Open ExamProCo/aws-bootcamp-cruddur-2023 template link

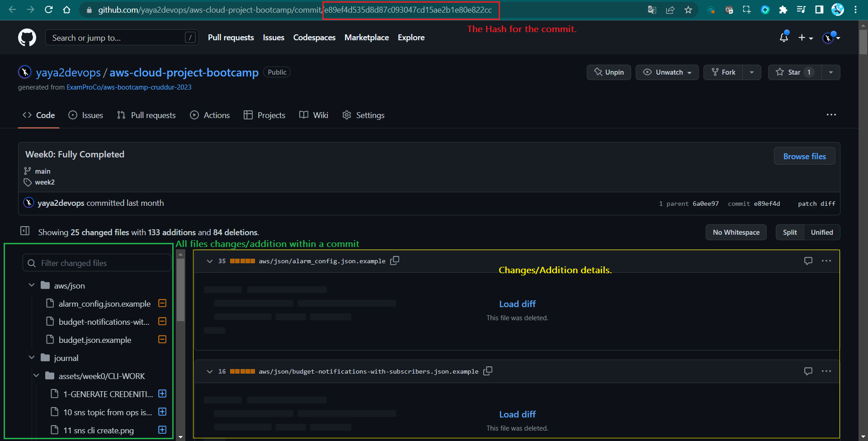(129, 87)
